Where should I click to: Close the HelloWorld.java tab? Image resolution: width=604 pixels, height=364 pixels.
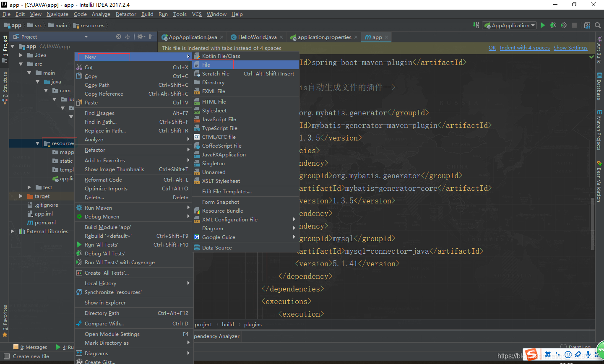pos(281,37)
